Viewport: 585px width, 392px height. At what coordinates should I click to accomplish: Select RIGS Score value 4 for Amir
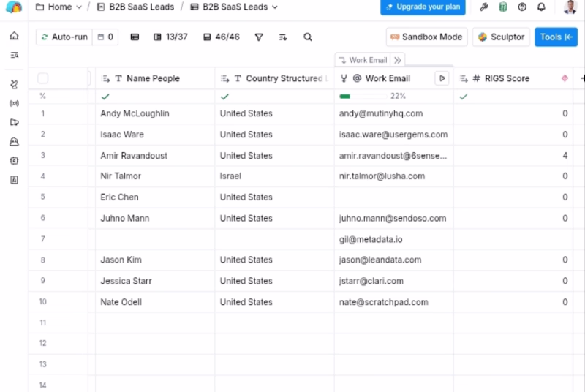click(513, 156)
